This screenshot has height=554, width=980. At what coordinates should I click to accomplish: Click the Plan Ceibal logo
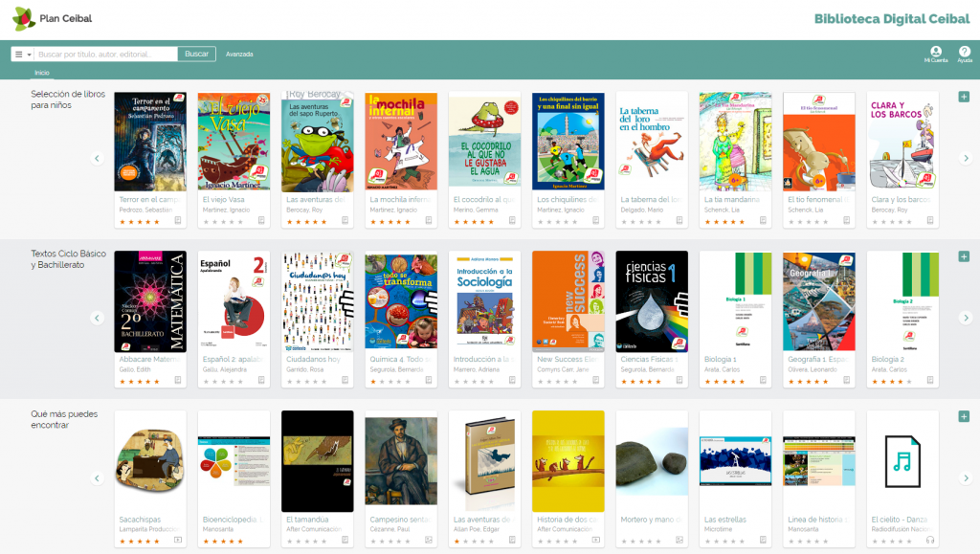53,19
